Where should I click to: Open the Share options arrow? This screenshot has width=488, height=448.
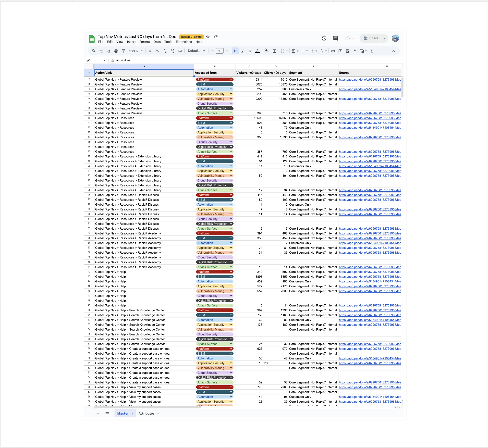384,38
